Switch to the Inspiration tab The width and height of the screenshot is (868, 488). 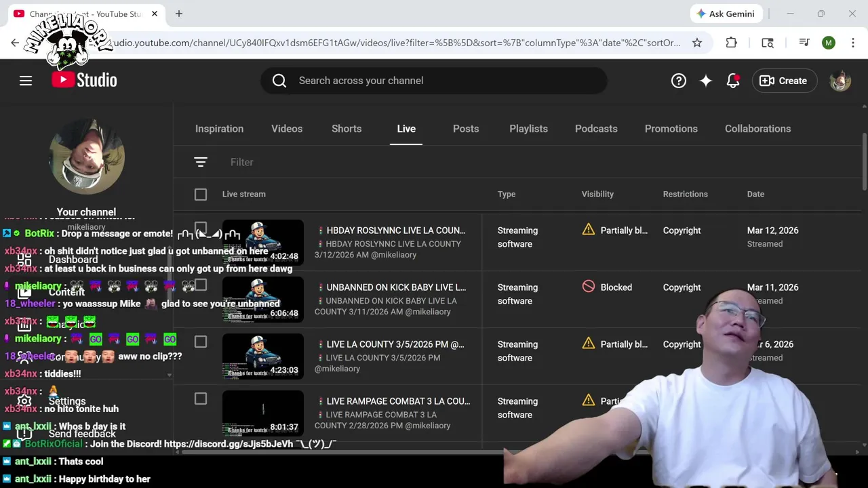pyautogui.click(x=219, y=129)
